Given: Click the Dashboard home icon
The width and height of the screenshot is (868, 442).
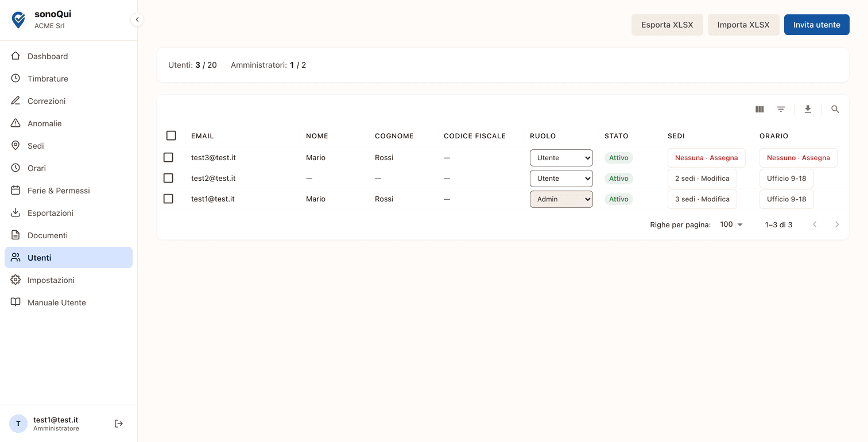Looking at the screenshot, I should click(x=15, y=56).
